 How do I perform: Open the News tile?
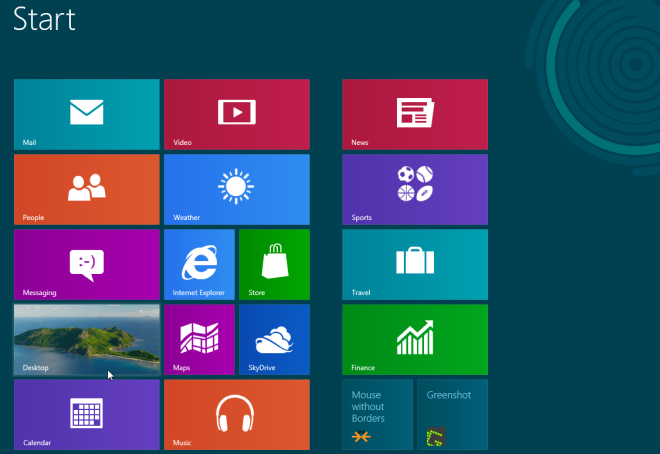[415, 114]
